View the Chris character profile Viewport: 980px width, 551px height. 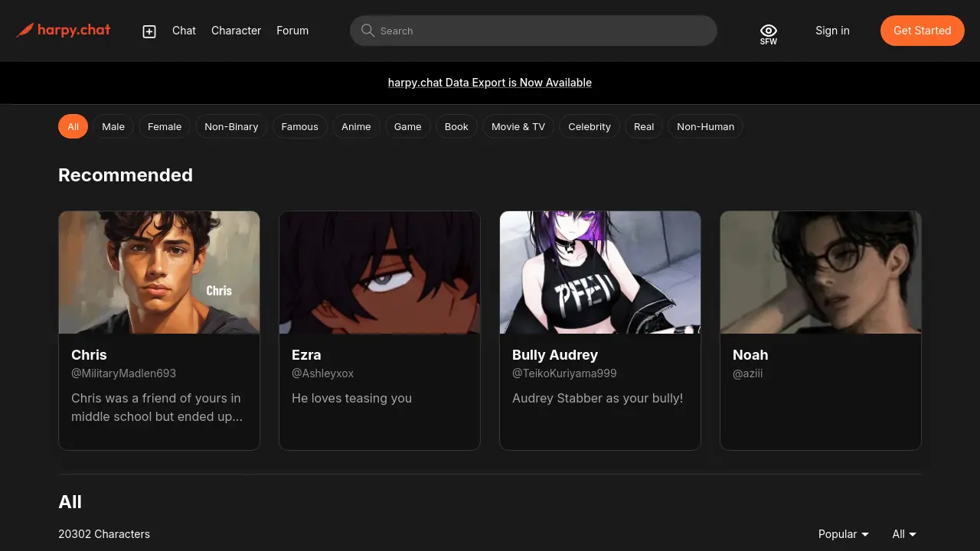point(158,329)
